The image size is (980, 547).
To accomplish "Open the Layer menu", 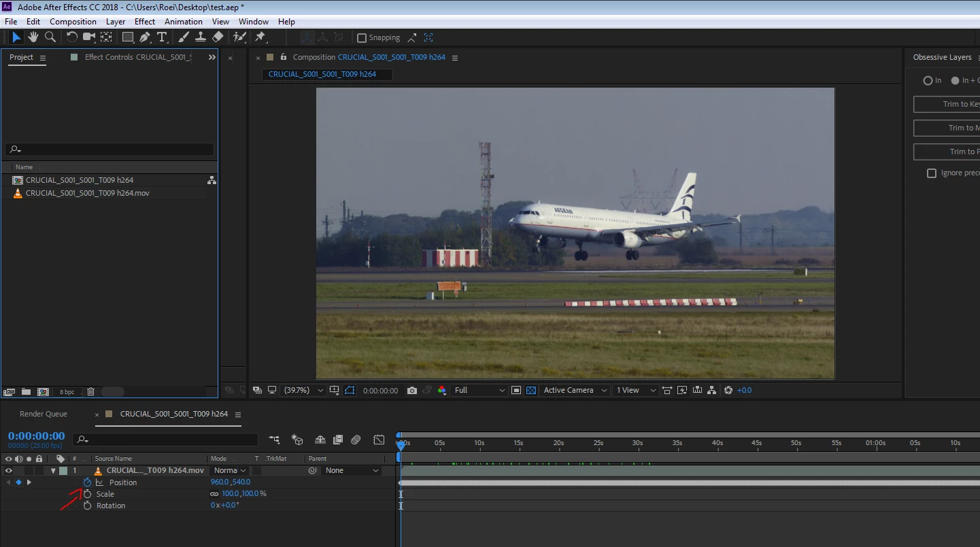I will [x=116, y=22].
